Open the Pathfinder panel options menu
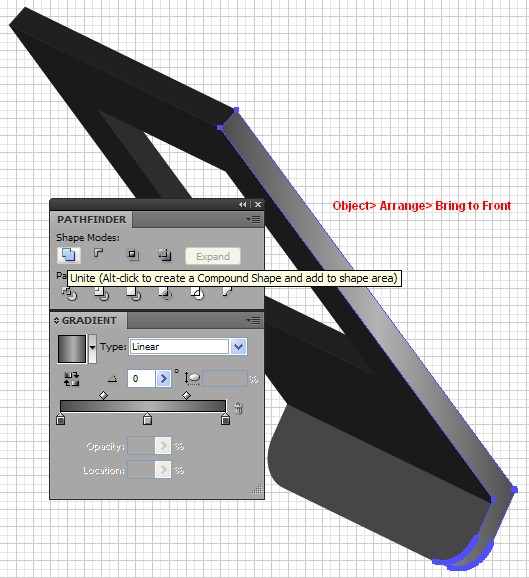 click(253, 220)
